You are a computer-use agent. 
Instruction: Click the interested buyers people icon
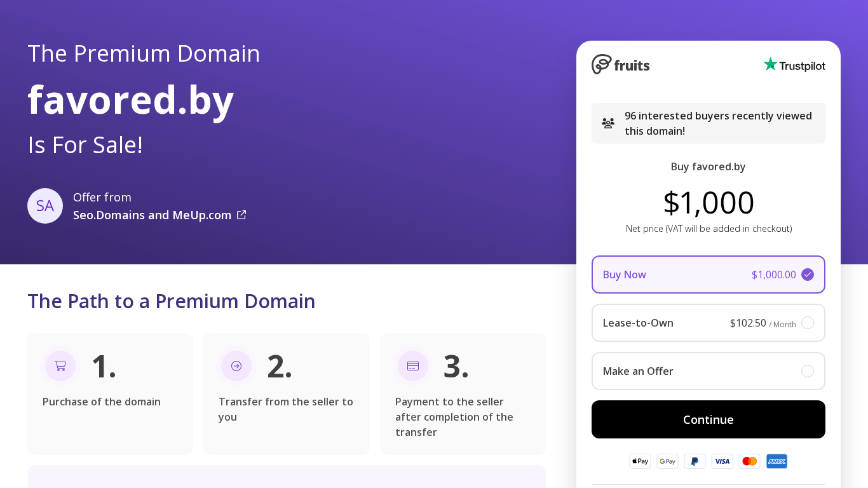coord(608,123)
